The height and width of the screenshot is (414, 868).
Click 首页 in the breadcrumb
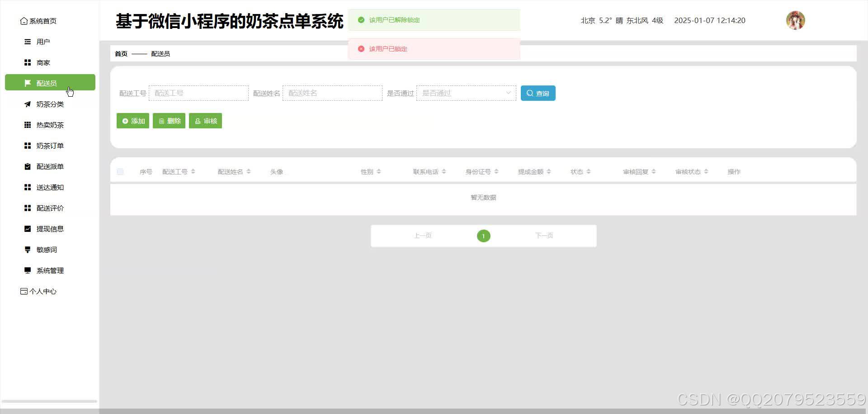(x=120, y=53)
